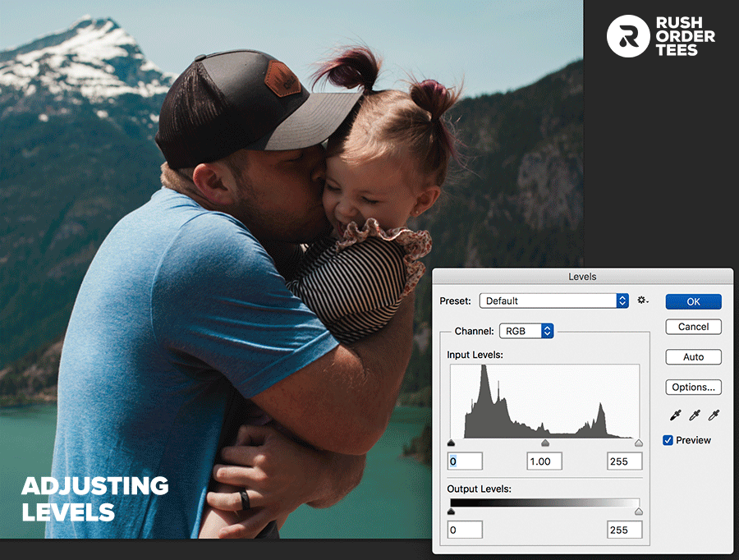Select the black point eyedropper tool

coord(674,415)
